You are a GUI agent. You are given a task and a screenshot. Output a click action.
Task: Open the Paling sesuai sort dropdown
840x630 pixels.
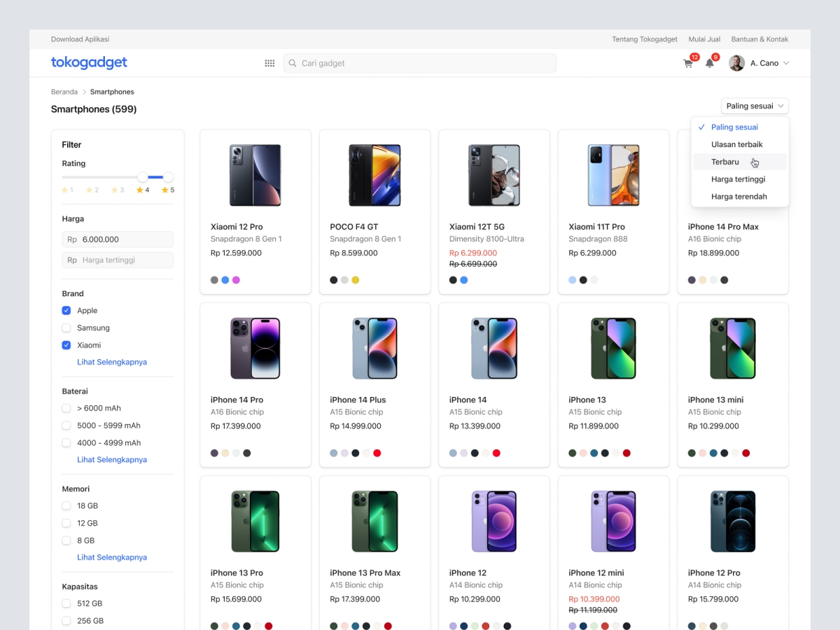(x=755, y=106)
